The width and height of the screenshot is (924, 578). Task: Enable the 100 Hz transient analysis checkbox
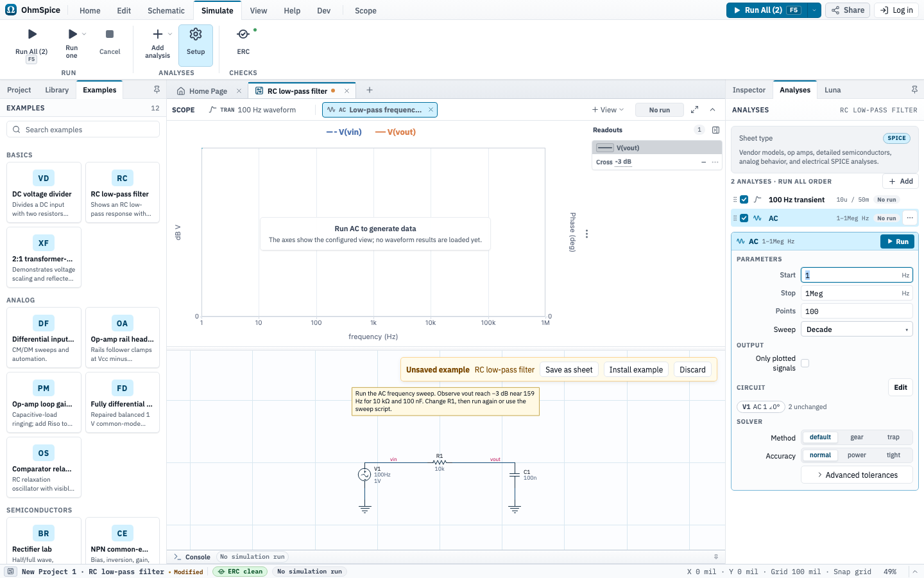tap(744, 200)
